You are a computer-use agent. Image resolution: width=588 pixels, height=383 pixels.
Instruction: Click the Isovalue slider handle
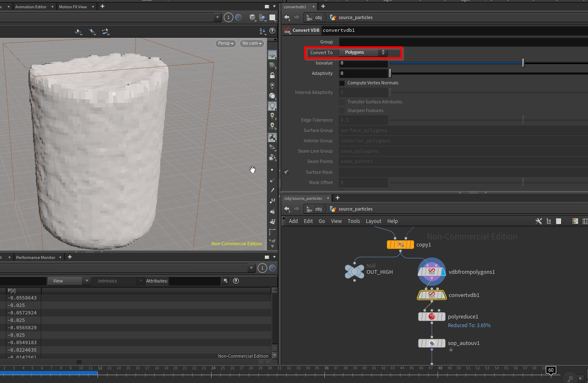click(523, 63)
